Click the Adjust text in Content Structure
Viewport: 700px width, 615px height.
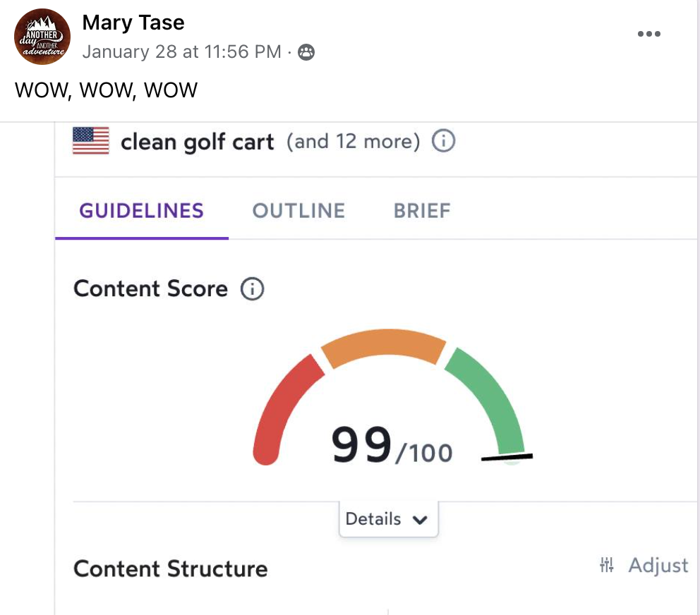(x=658, y=565)
